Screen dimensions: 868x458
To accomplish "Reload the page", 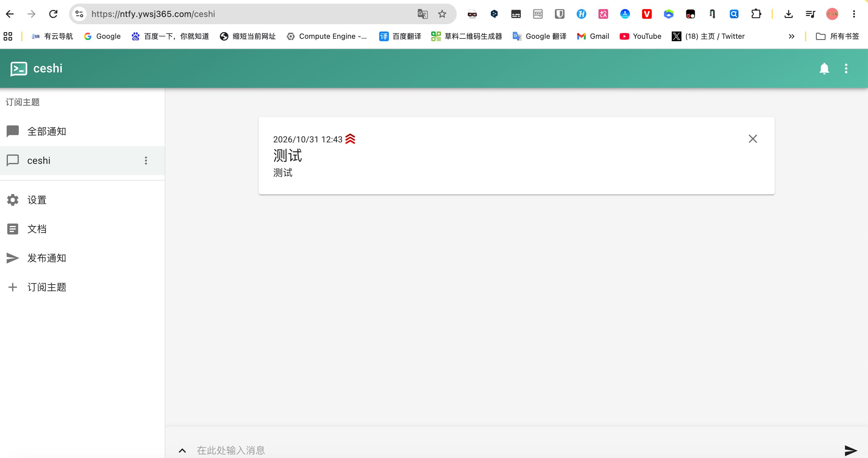I will tap(53, 14).
